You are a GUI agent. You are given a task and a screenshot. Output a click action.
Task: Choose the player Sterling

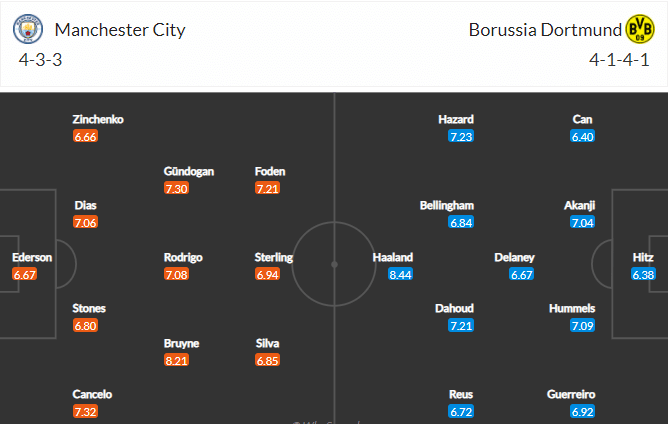274,257
